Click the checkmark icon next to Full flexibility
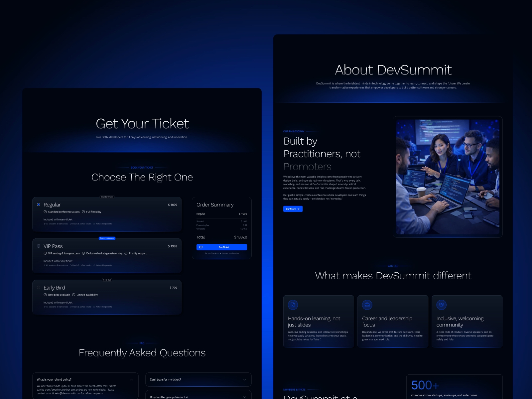The height and width of the screenshot is (399, 532). click(x=83, y=212)
